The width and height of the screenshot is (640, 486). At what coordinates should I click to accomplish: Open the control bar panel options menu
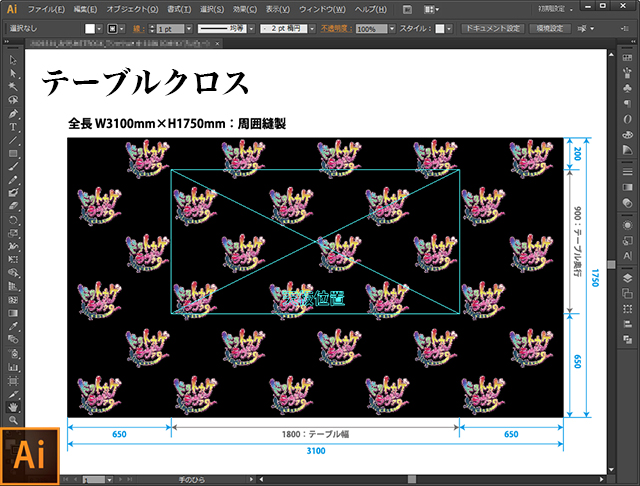point(625,28)
